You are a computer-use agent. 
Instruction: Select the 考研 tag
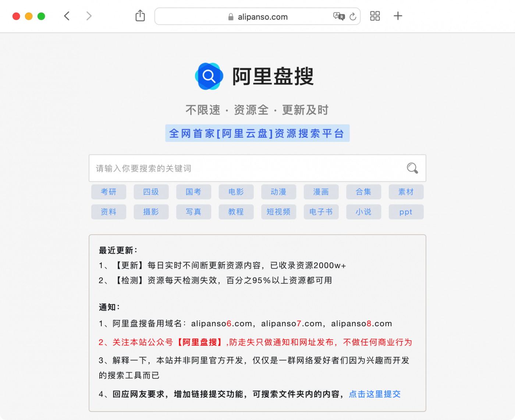(109, 192)
